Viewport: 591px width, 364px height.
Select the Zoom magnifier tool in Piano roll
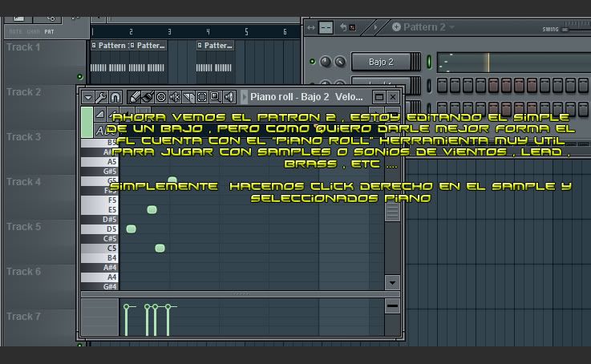[215, 97]
